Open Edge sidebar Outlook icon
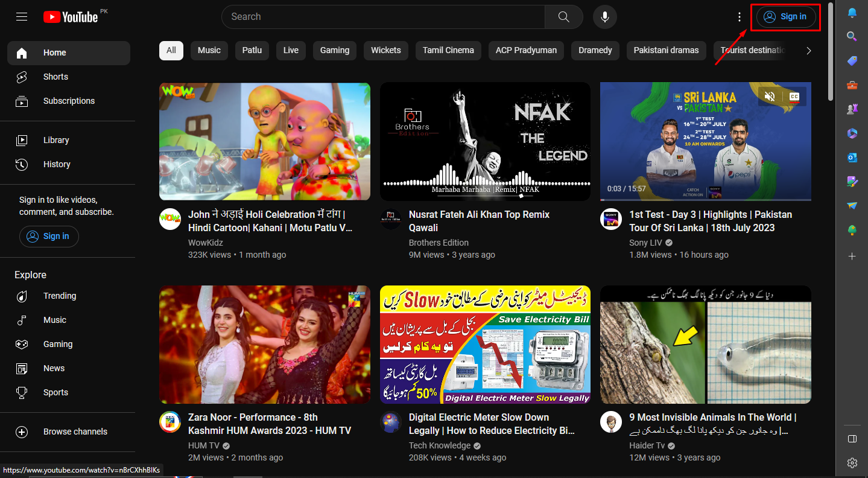The height and width of the screenshot is (478, 868). coord(852,158)
